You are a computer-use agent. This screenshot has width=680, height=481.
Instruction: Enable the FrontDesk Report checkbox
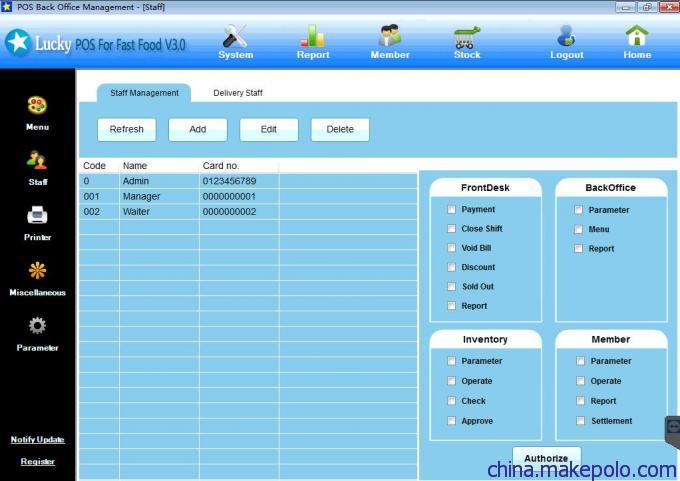pyautogui.click(x=451, y=306)
